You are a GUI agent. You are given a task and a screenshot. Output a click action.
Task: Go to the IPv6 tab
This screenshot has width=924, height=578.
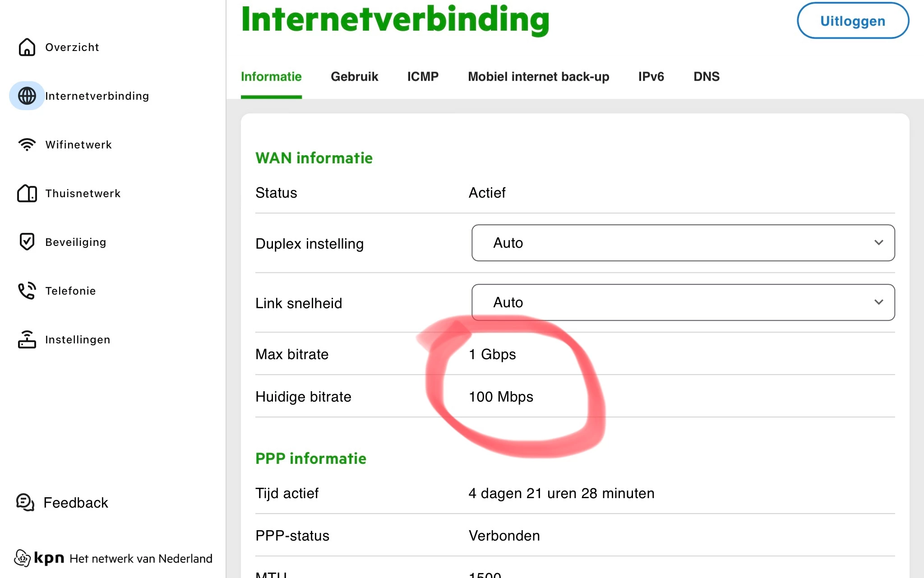coord(651,77)
